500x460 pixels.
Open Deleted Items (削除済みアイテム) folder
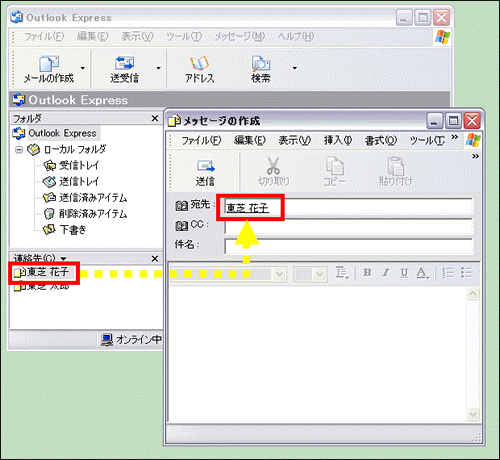pyautogui.click(x=93, y=213)
